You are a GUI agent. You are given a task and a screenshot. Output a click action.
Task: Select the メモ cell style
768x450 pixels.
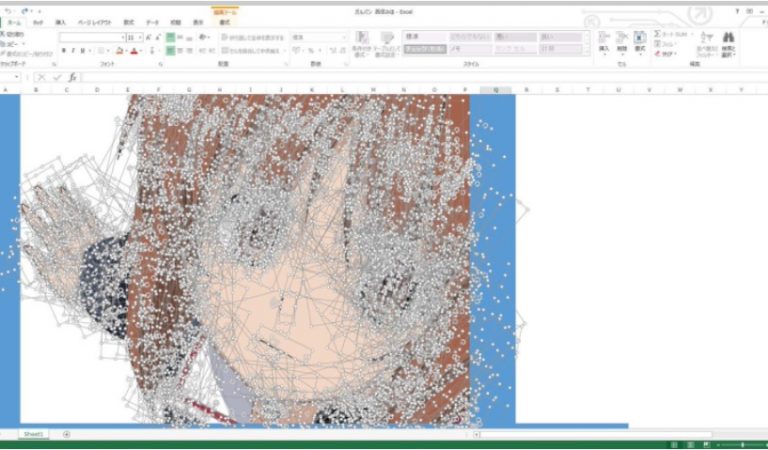tap(470, 49)
